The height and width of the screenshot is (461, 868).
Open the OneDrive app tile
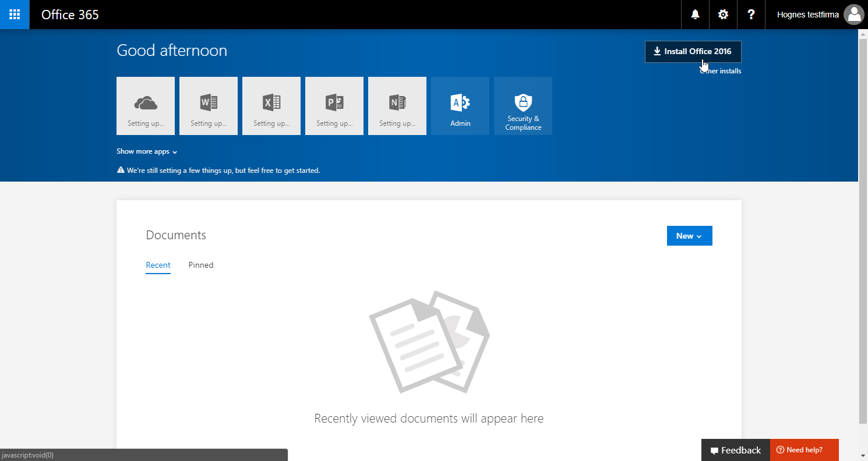coord(146,106)
